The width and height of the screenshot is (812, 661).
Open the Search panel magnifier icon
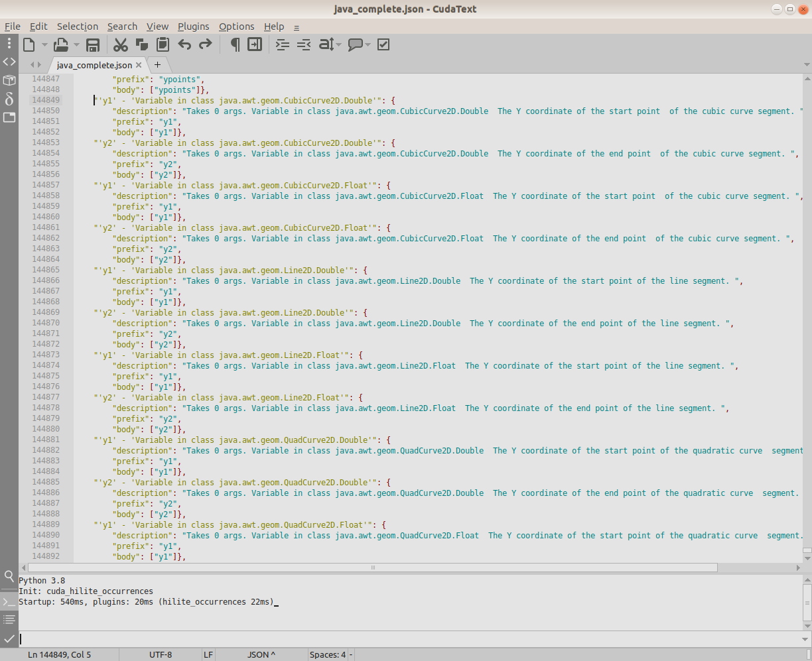(9, 576)
